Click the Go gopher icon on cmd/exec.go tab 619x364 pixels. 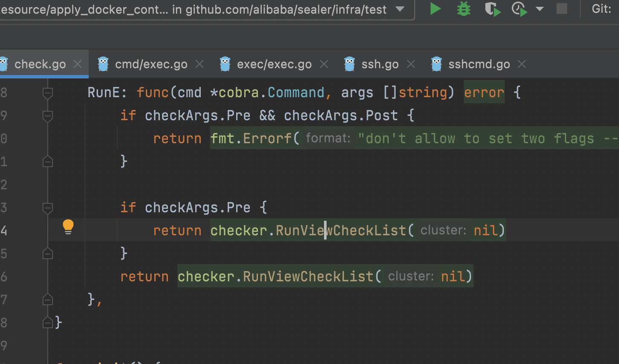(x=103, y=64)
